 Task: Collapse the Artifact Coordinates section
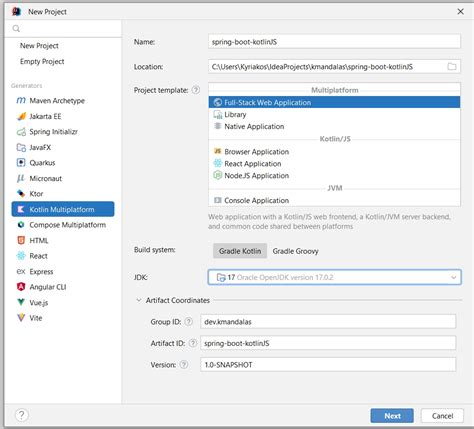pos(139,300)
